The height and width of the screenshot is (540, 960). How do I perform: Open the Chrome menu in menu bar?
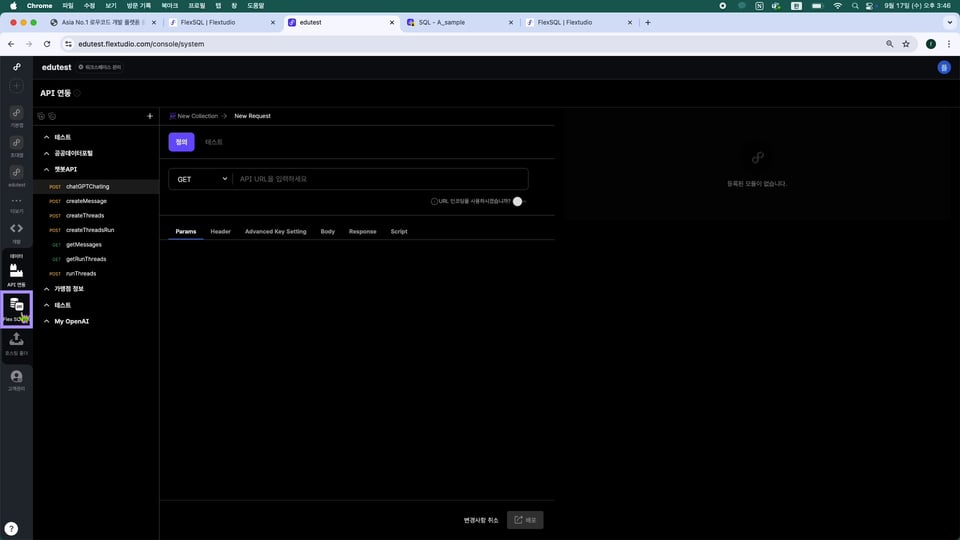pos(39,6)
